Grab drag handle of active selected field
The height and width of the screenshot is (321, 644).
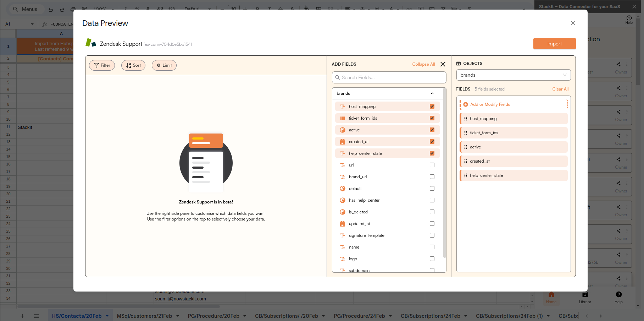click(x=466, y=147)
